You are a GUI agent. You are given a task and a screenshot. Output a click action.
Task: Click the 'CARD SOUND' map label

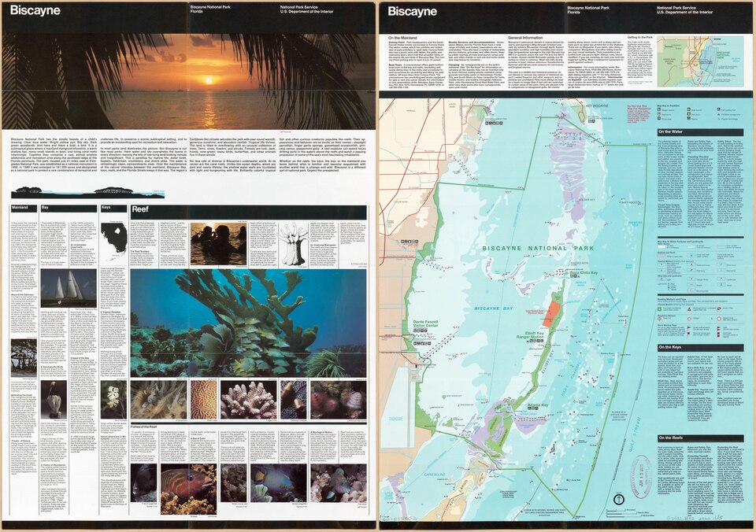coord(434,475)
